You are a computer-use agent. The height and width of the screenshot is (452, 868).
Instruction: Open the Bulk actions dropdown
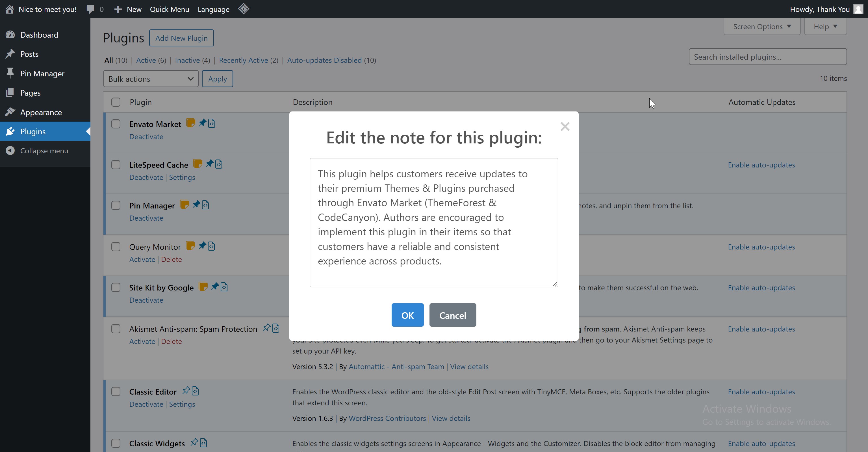(151, 79)
